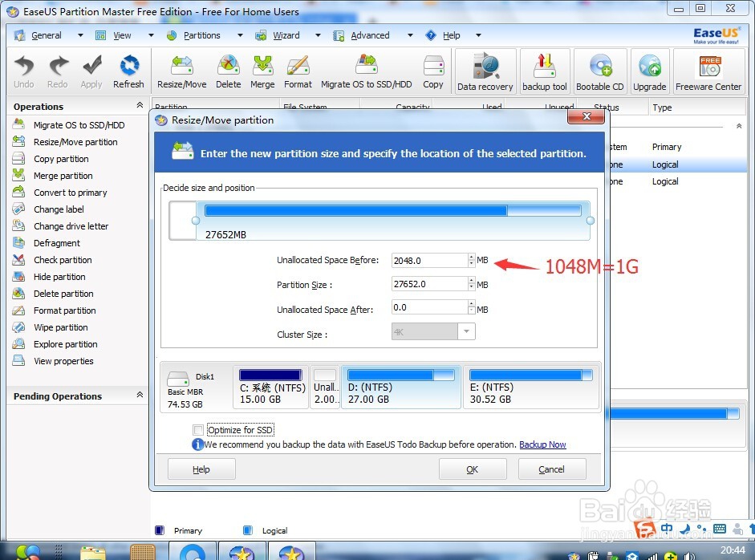Choose Convert to primary operation
This screenshot has width=755, height=560.
[x=59, y=193]
